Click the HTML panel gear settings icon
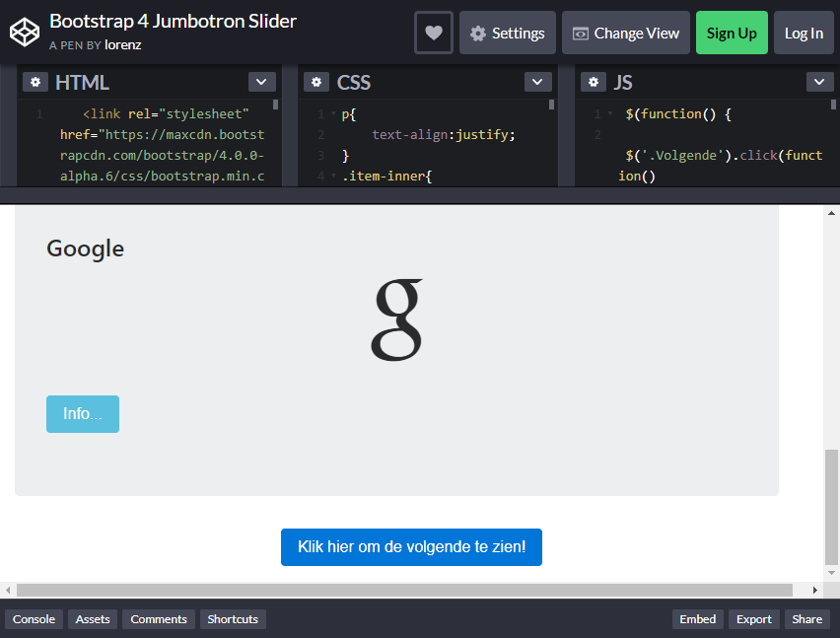 pyautogui.click(x=35, y=82)
